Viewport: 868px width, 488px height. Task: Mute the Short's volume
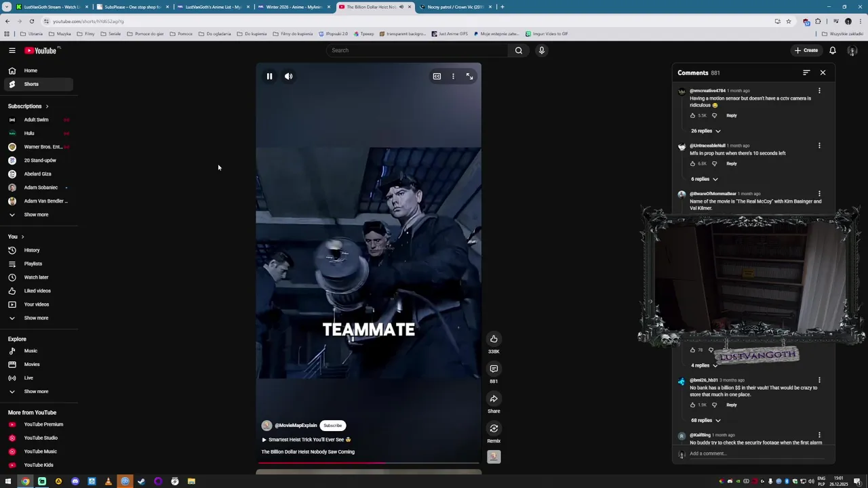(288, 77)
